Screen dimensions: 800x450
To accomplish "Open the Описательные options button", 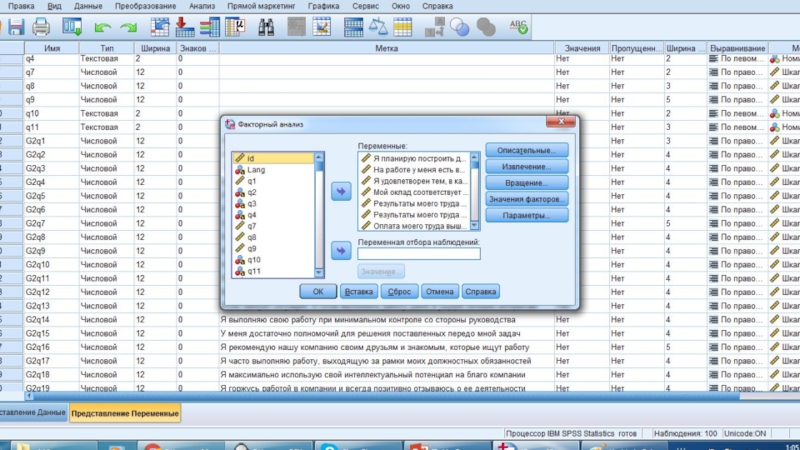I will click(527, 151).
